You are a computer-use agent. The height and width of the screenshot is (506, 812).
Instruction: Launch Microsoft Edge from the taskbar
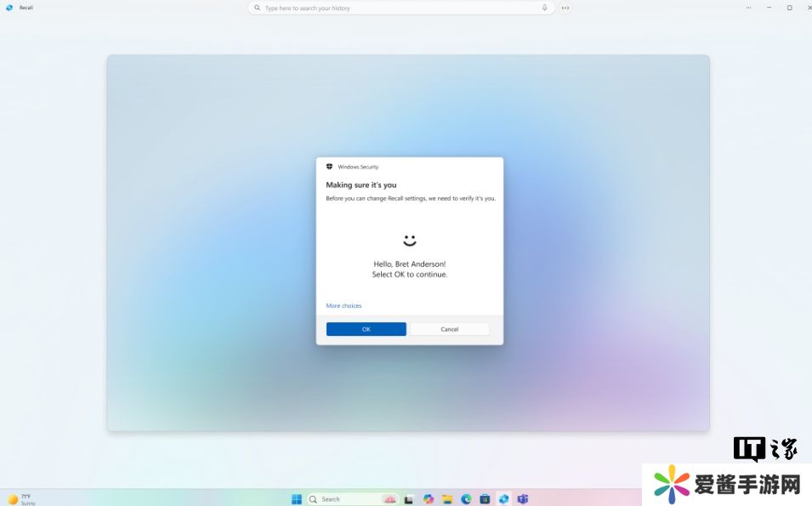466,499
